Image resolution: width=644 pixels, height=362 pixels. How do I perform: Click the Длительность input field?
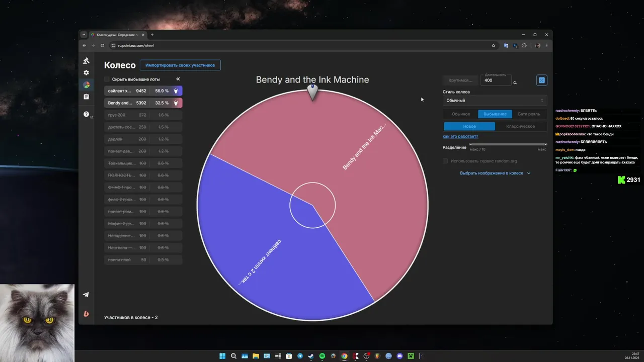pos(495,80)
